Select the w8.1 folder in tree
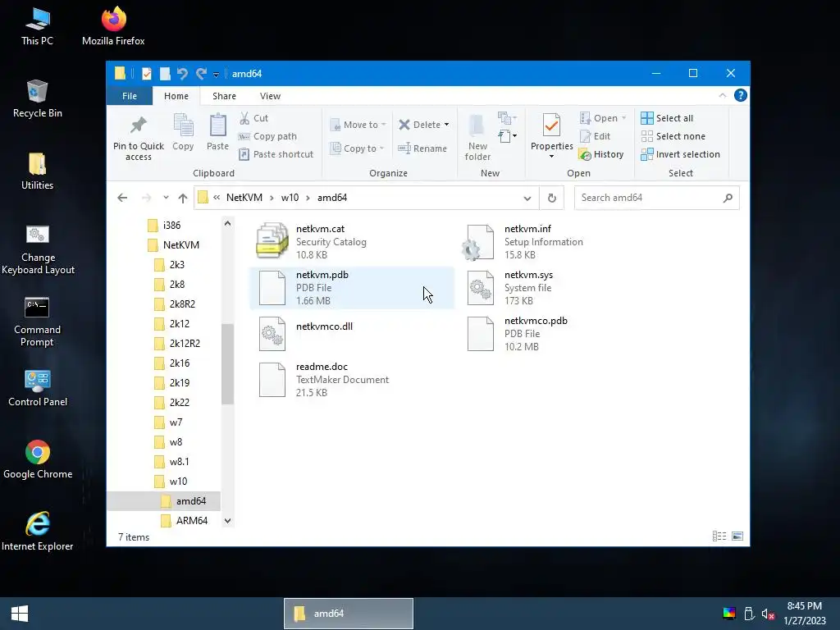840x630 pixels. [172, 462]
